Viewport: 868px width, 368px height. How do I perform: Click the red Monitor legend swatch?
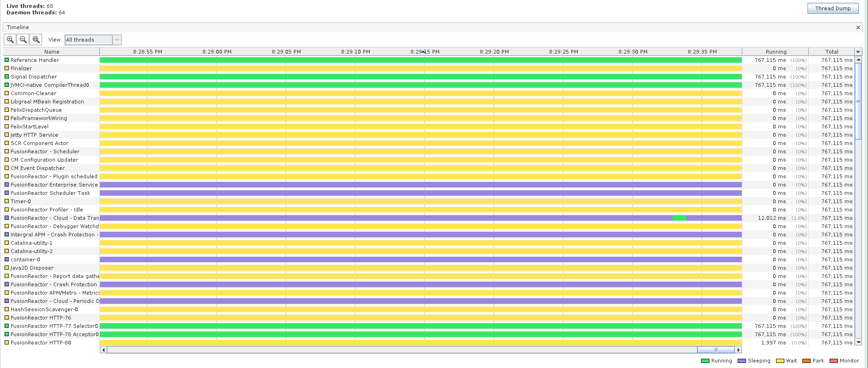tap(834, 361)
